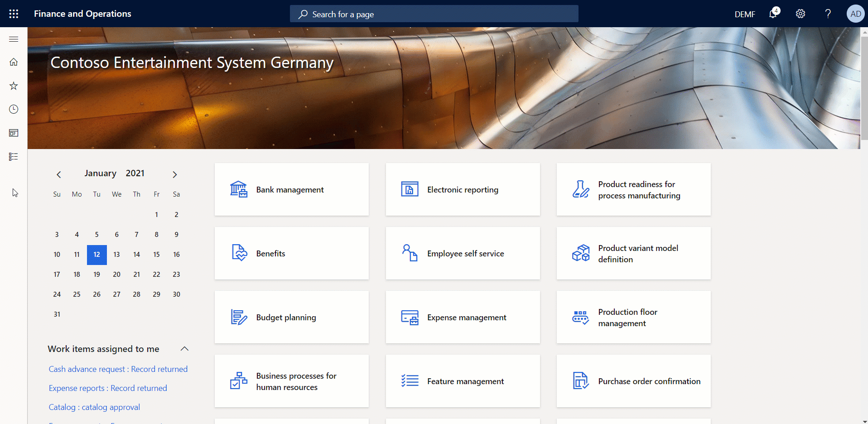The width and height of the screenshot is (868, 424).
Task: Open the app launcher waffle icon
Action: (x=14, y=14)
